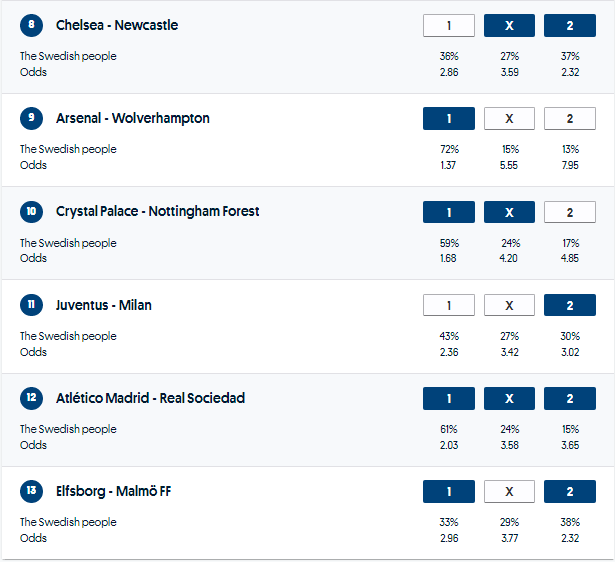Deselect away win 2 for Chelsea - Newcastle
Viewport: 615px width, 562px height.
pyautogui.click(x=569, y=25)
